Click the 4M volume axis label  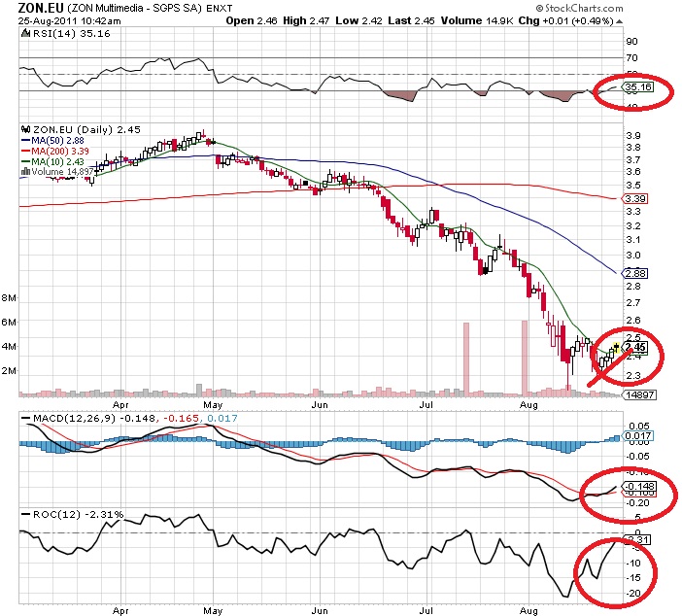coord(9,346)
